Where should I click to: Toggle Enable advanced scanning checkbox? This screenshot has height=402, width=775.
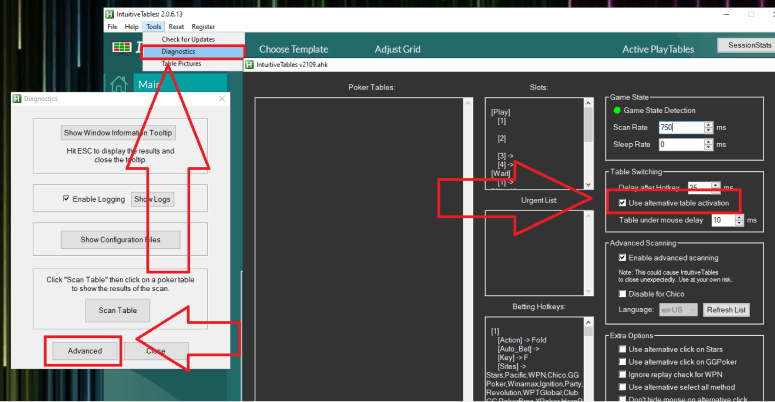coord(622,258)
